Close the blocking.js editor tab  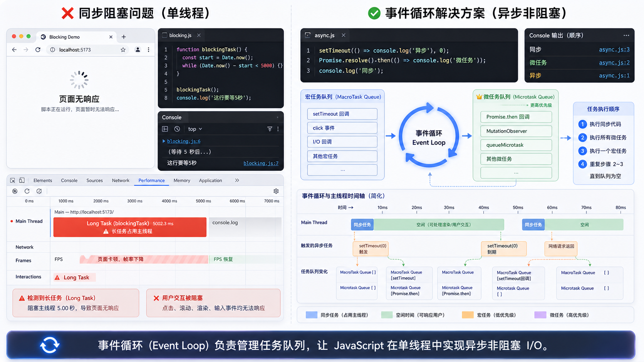199,35
